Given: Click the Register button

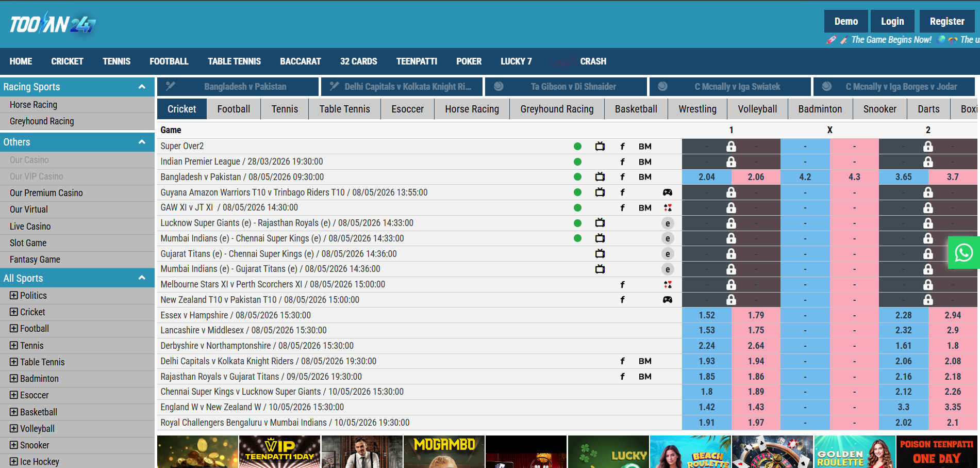Looking at the screenshot, I should coord(947,21).
